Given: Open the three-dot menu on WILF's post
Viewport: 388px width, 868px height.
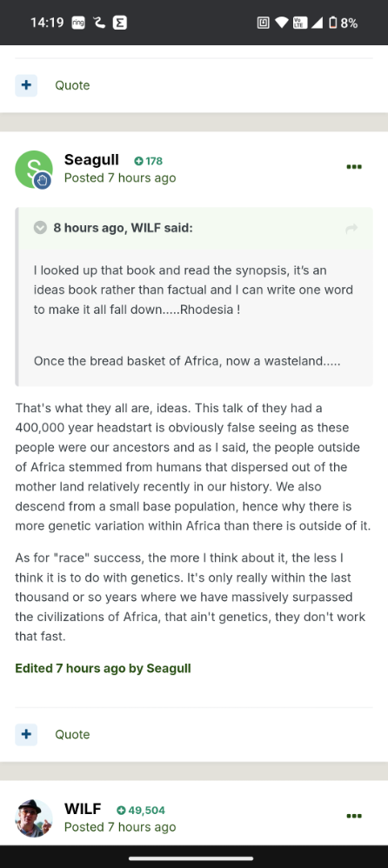Looking at the screenshot, I should coord(354,816).
